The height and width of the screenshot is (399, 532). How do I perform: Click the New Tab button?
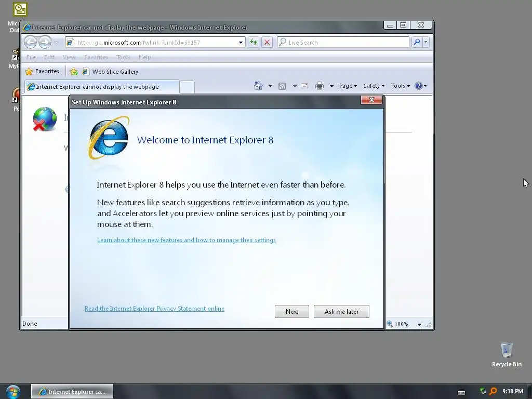point(187,87)
